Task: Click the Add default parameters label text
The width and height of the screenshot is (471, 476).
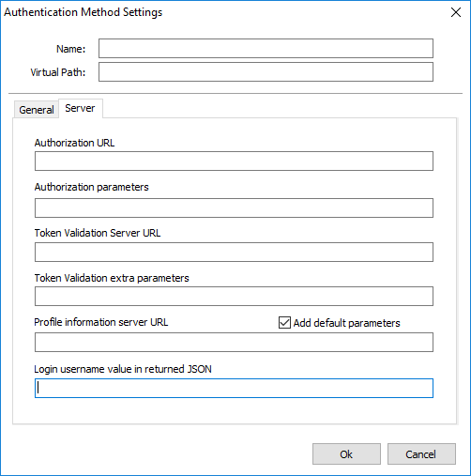Action: click(346, 323)
